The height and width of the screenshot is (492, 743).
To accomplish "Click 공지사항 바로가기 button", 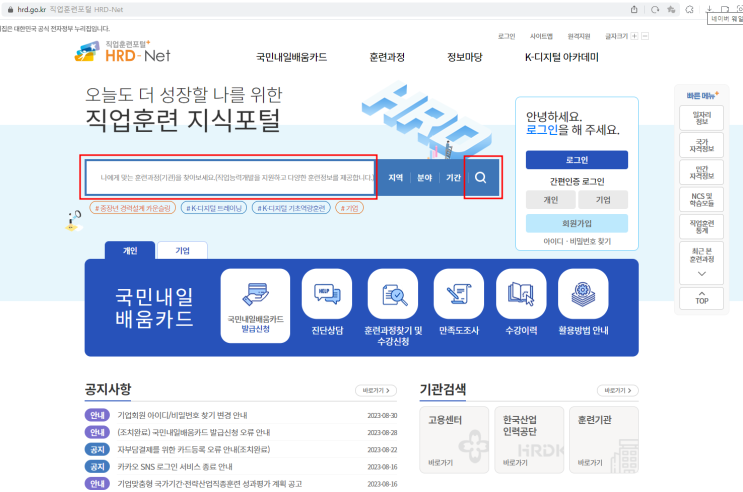I will coord(376,390).
